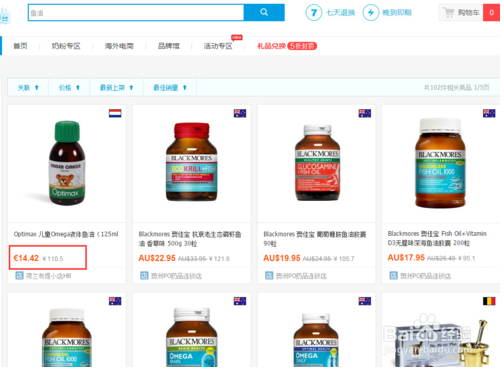The width and height of the screenshot is (504, 389).
Task: Sort results by 最新上架
Action: (116, 88)
